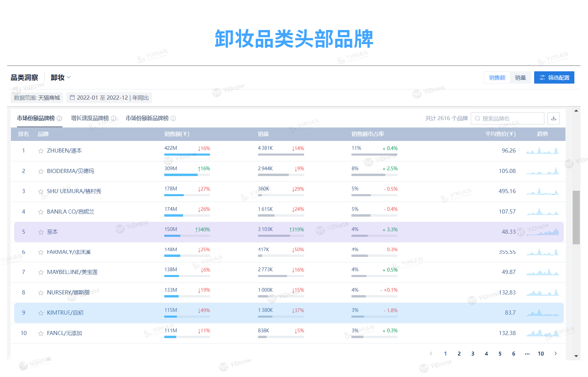Go to page 4
The image size is (588, 377).
pyautogui.click(x=486, y=353)
